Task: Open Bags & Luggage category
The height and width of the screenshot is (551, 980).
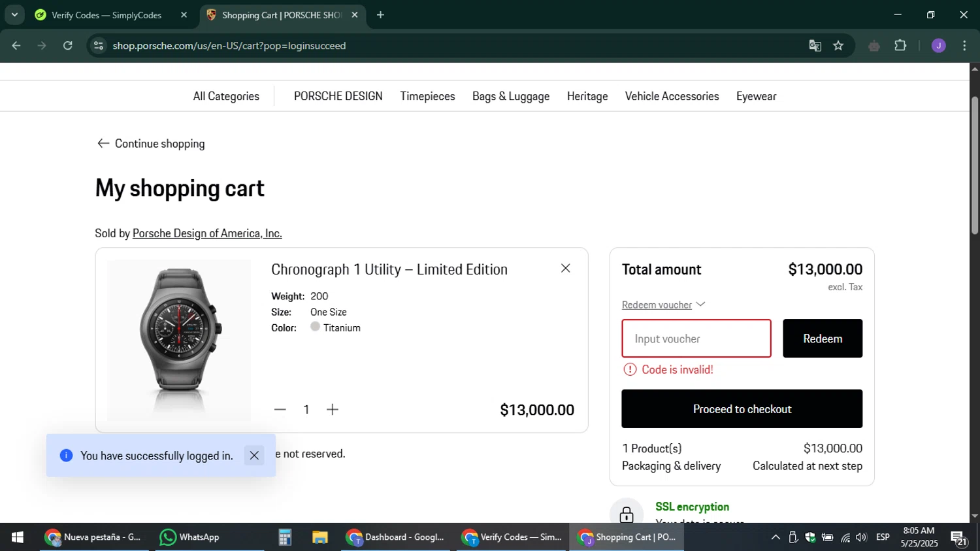Action: pos(511,96)
